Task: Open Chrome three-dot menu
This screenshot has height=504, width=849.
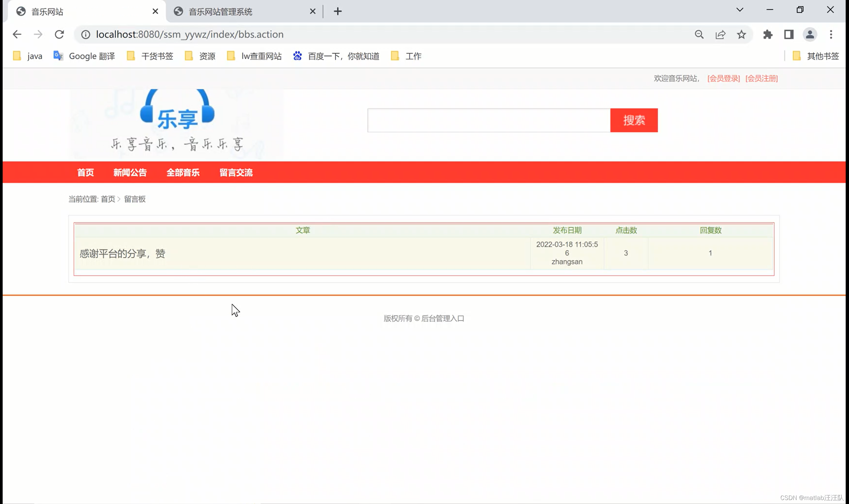Action: pos(831,34)
